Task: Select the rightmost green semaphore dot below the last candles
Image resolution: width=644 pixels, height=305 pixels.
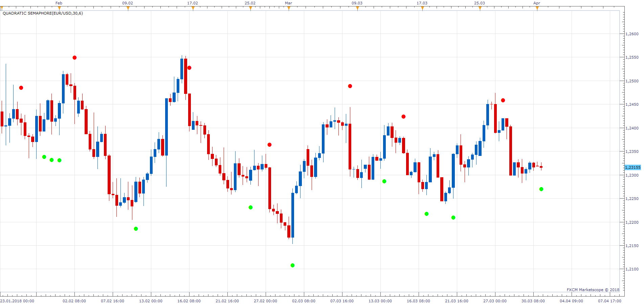Action: pyautogui.click(x=541, y=189)
